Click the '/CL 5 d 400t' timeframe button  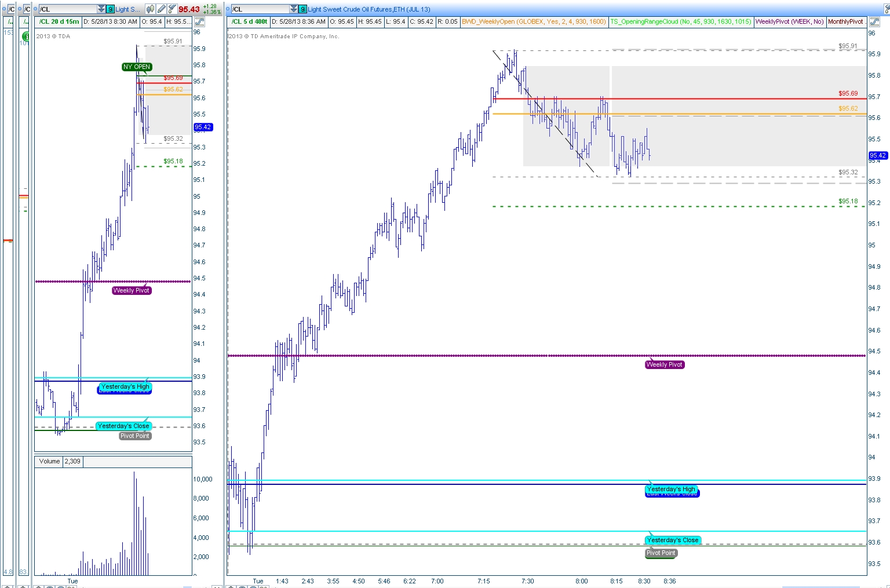click(x=250, y=22)
